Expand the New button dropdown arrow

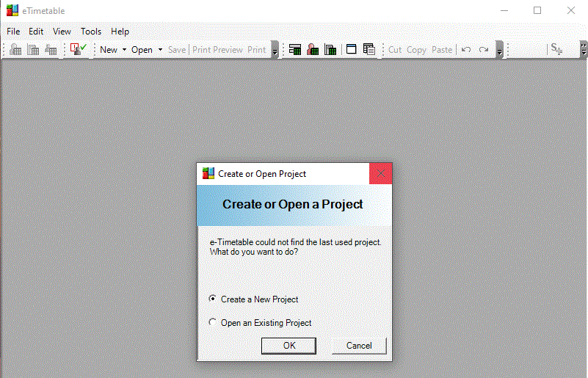124,49
